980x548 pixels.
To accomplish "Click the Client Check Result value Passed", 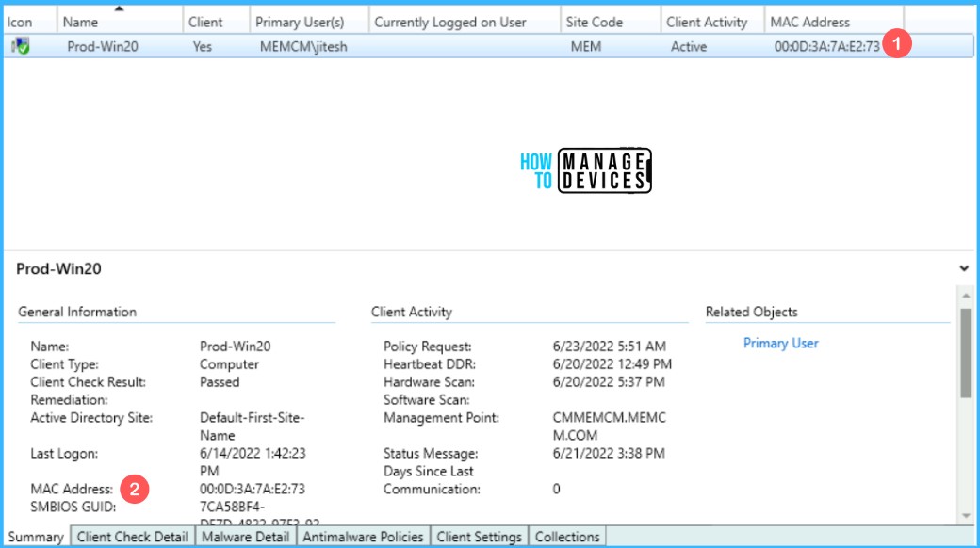I will click(220, 381).
